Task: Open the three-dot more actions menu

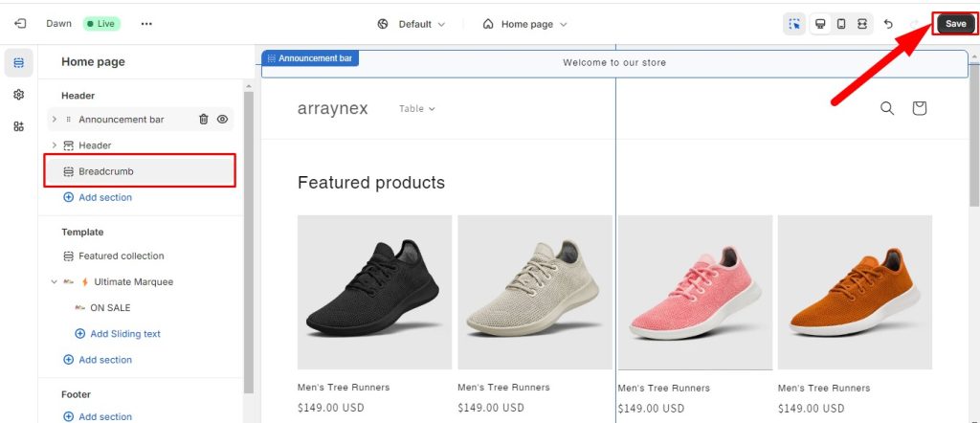Action: point(145,24)
